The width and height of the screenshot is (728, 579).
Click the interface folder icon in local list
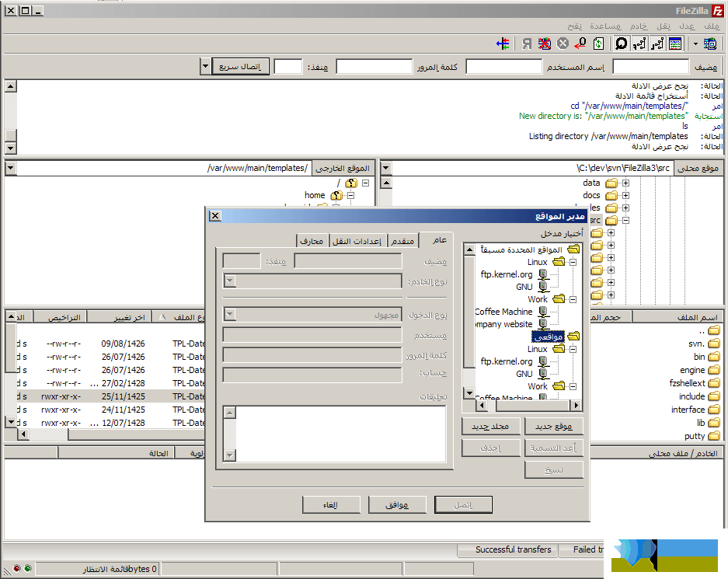[714, 410]
